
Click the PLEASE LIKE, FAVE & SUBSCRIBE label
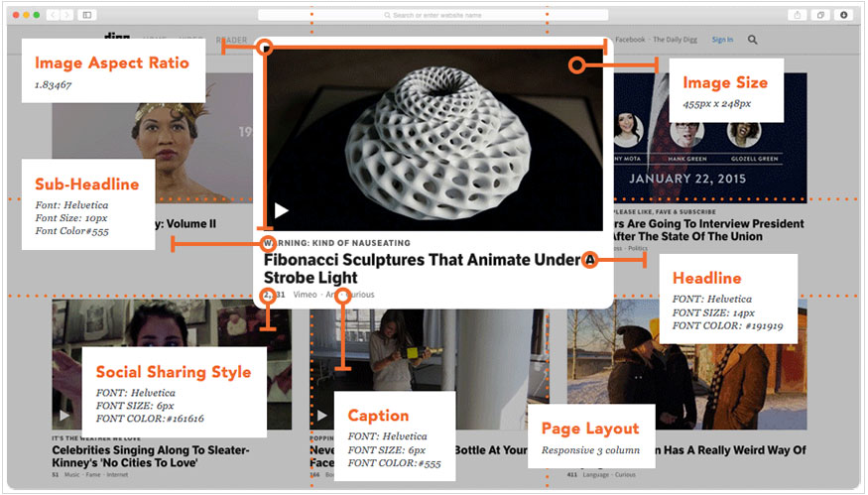click(665, 211)
